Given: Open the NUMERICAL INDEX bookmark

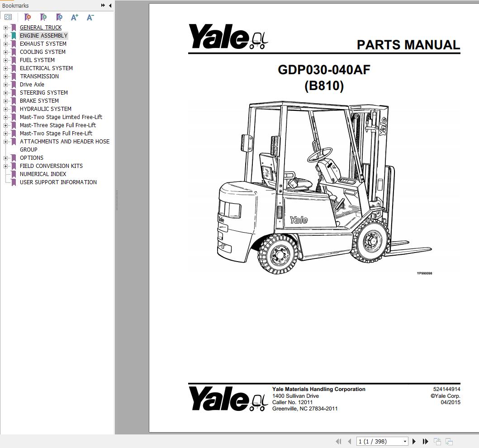Looking at the screenshot, I should click(43, 174).
